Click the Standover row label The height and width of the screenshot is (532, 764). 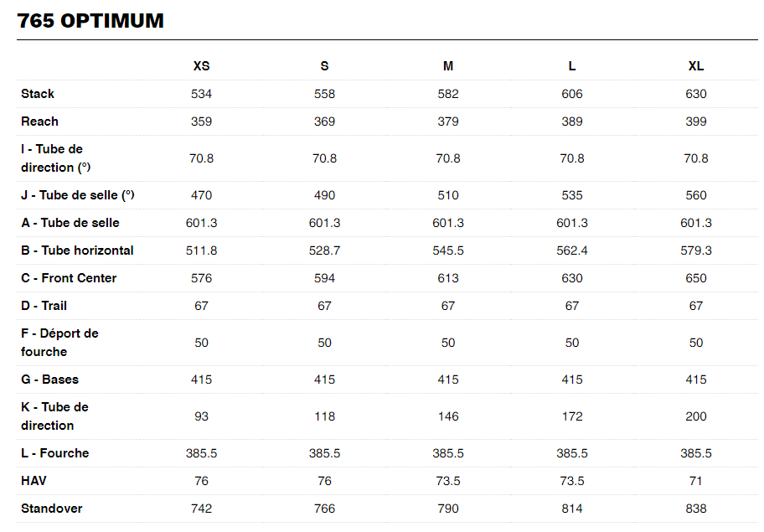tap(51, 509)
